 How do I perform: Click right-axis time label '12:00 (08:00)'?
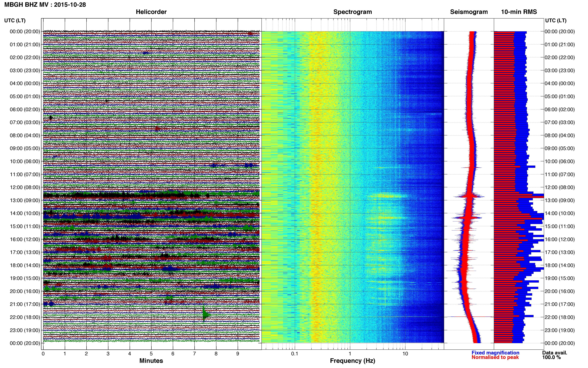click(560, 187)
